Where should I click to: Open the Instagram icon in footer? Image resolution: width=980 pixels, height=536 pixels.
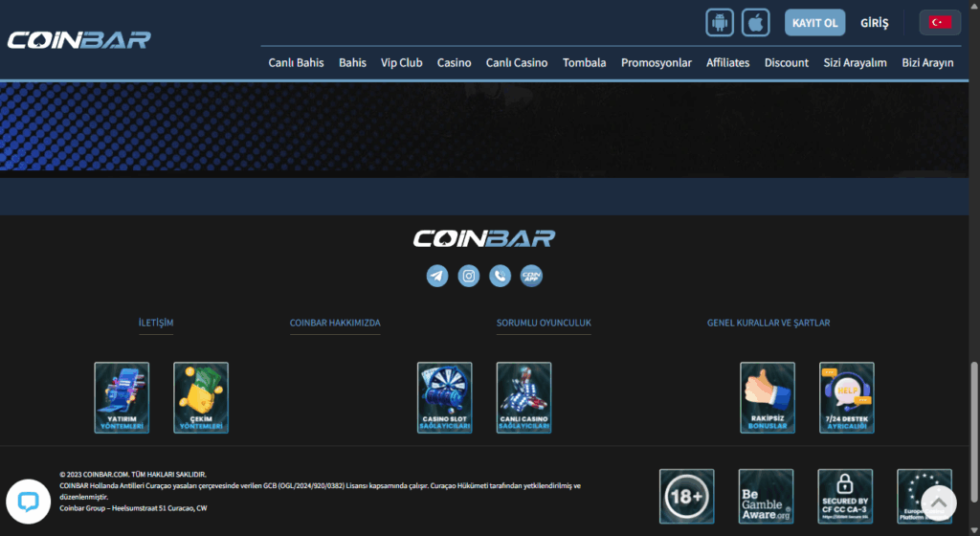(x=469, y=276)
